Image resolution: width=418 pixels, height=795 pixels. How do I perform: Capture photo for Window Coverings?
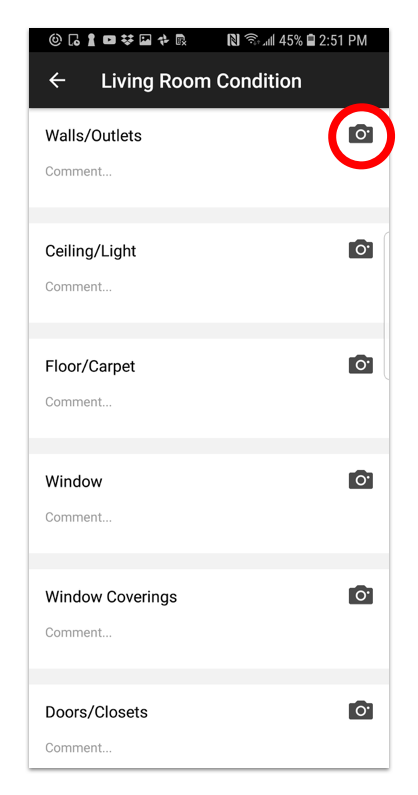(x=361, y=595)
